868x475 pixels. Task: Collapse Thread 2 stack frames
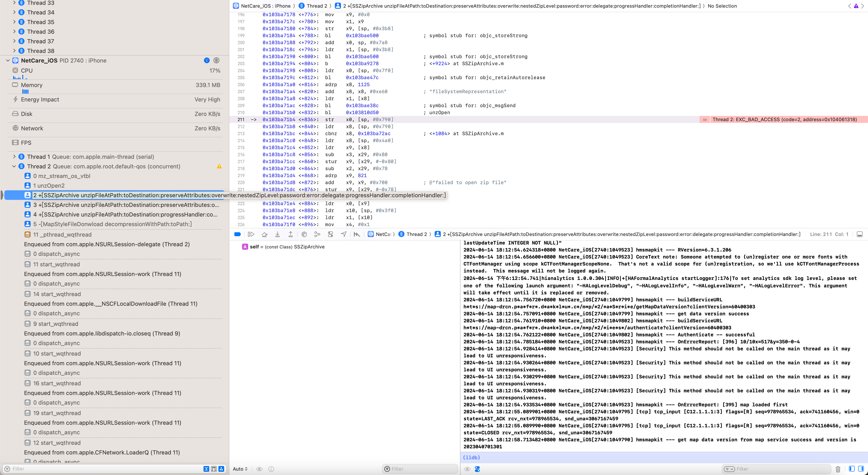(14, 166)
